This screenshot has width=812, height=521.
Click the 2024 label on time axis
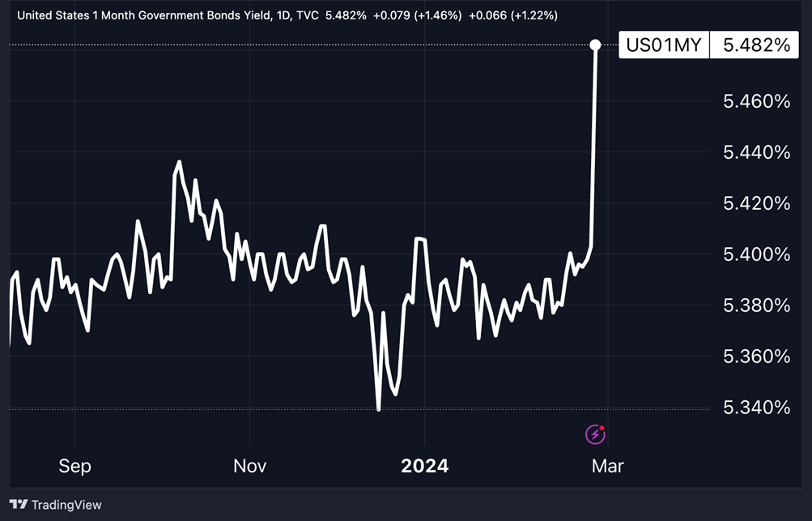pos(425,466)
